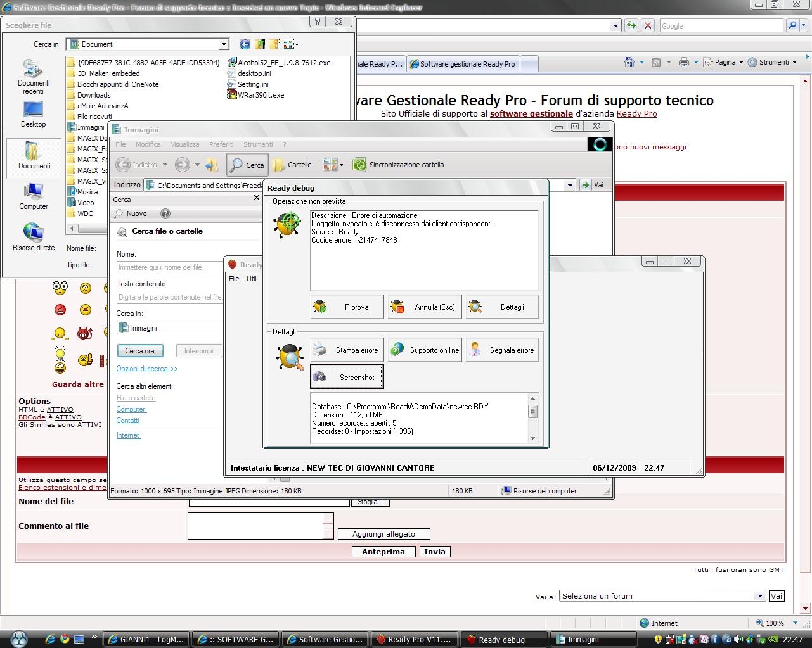The height and width of the screenshot is (648, 812).
Task: Switch to 'Software gestionale Ready Pro' IE tab
Action: point(463,63)
